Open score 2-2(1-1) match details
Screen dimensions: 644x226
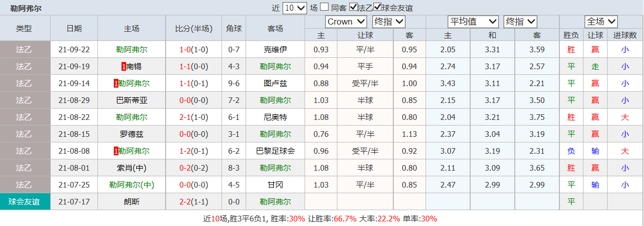click(194, 201)
